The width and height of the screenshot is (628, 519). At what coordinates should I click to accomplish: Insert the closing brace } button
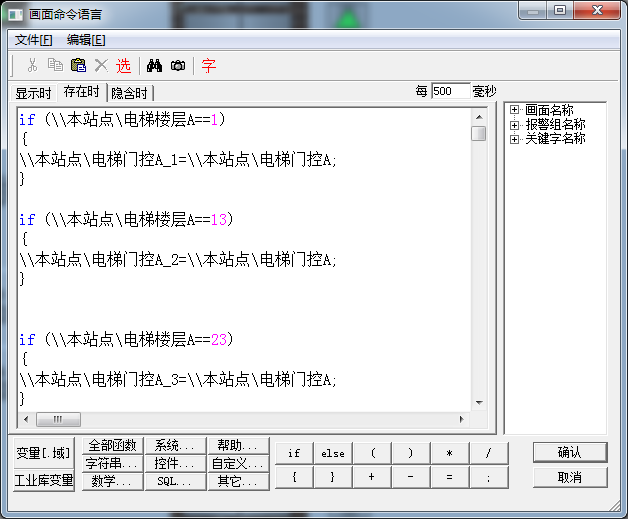tap(333, 477)
